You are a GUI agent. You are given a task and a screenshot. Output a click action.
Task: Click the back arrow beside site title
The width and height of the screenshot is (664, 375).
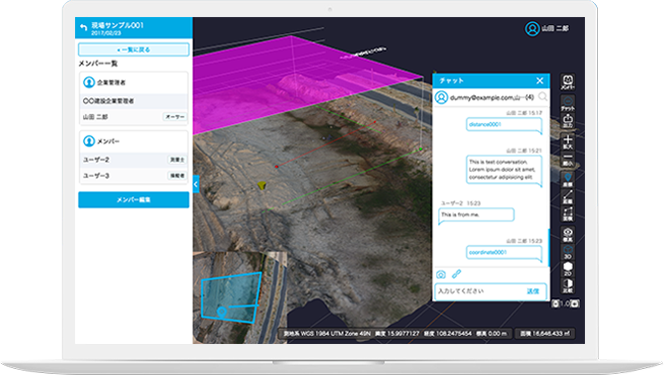(83, 28)
